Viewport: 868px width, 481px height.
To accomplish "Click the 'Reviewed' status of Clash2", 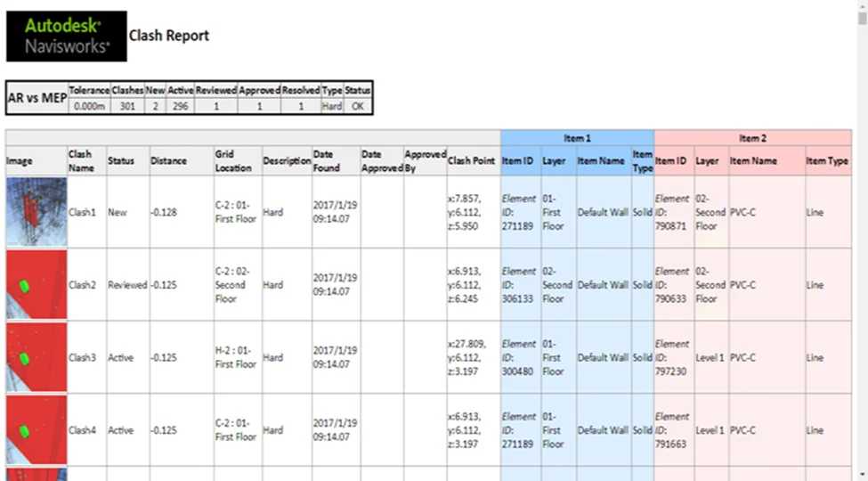I will pos(127,285).
